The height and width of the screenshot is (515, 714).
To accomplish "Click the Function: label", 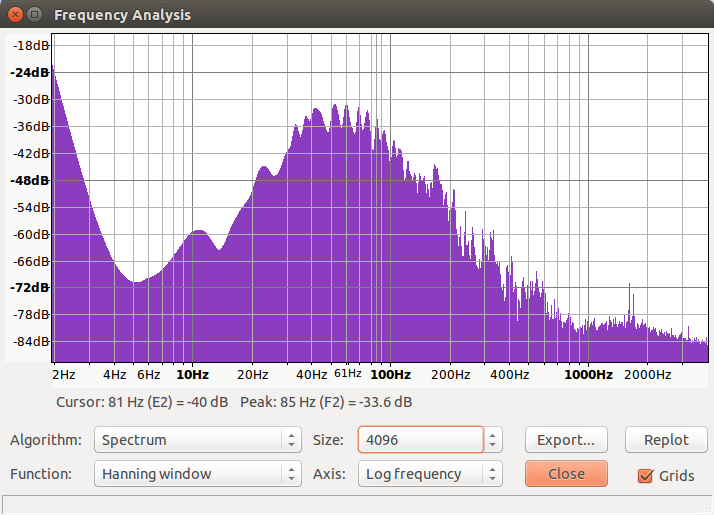I will [x=41, y=474].
